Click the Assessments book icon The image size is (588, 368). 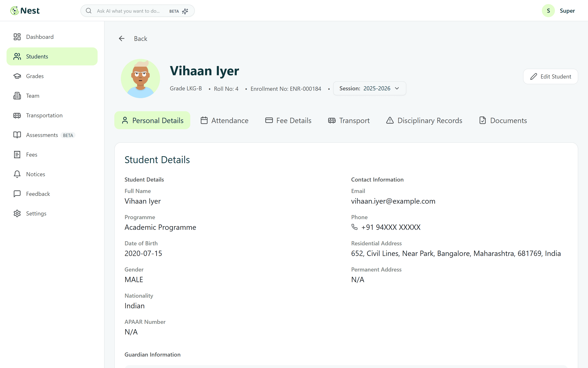tap(17, 135)
